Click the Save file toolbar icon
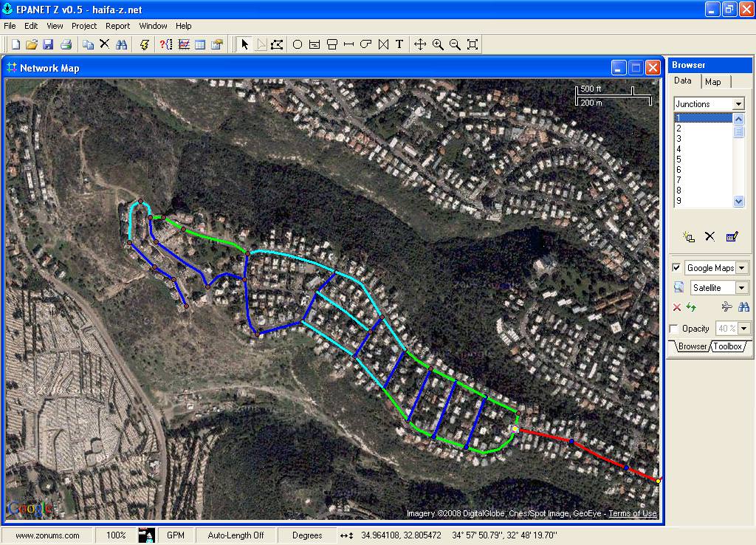The height and width of the screenshot is (545, 756). tap(48, 45)
